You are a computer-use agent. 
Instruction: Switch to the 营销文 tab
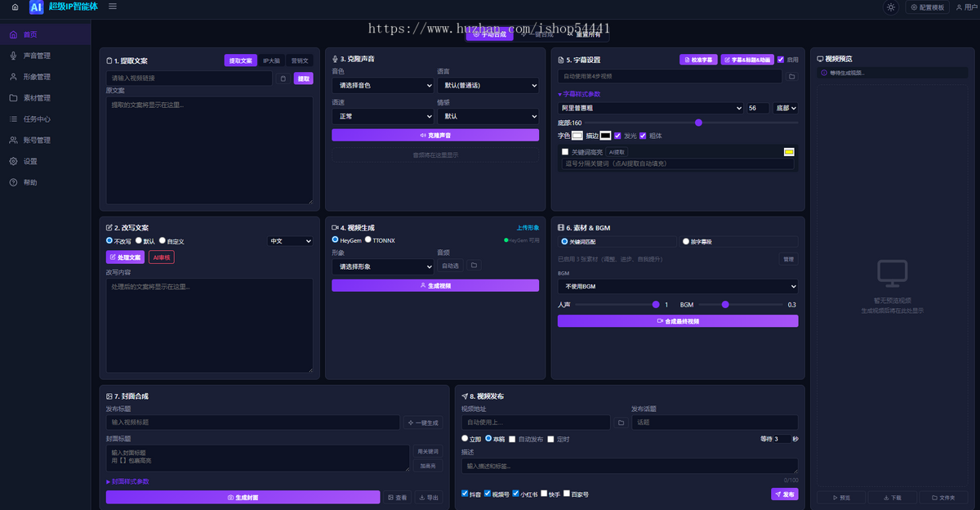[300, 60]
